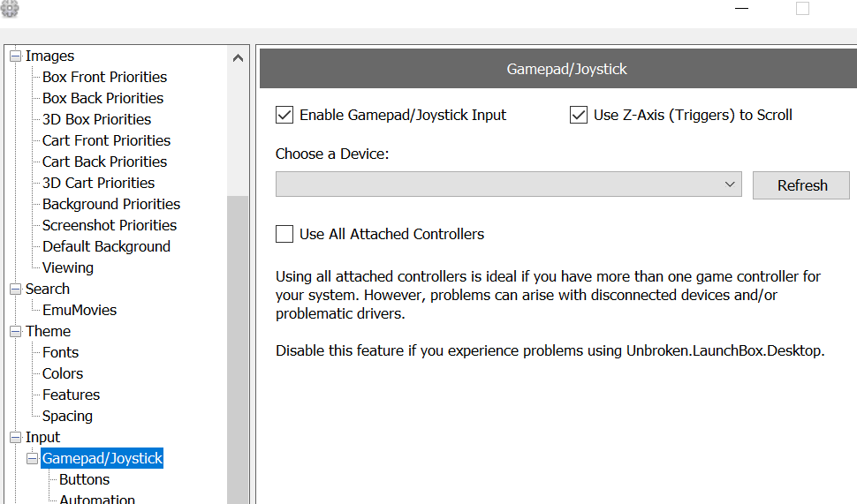The height and width of the screenshot is (504, 857).
Task: Select Box Front Priorities in tree
Action: pyautogui.click(x=104, y=77)
